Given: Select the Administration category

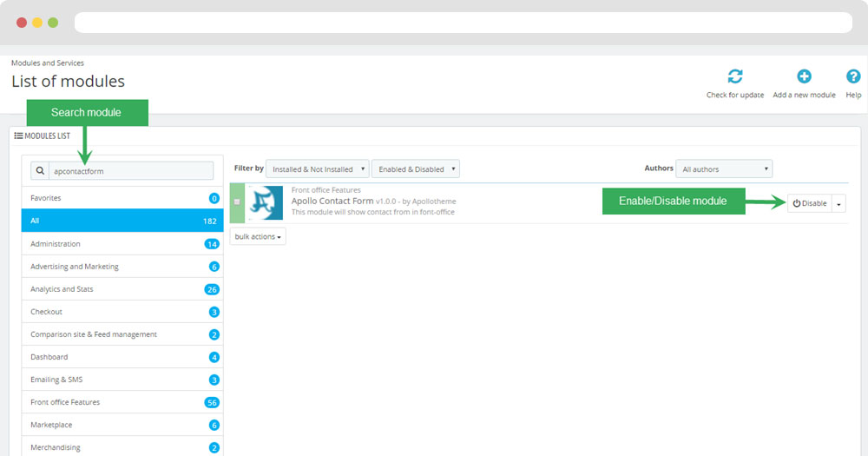Looking at the screenshot, I should point(122,244).
